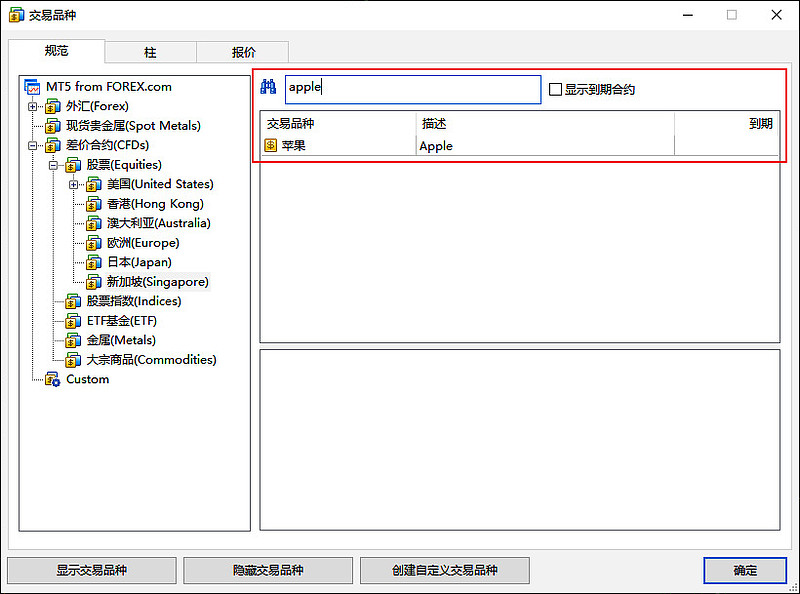This screenshot has width=800, height=594.
Task: Select 日本(Japan) tree label
Action: coord(139,262)
